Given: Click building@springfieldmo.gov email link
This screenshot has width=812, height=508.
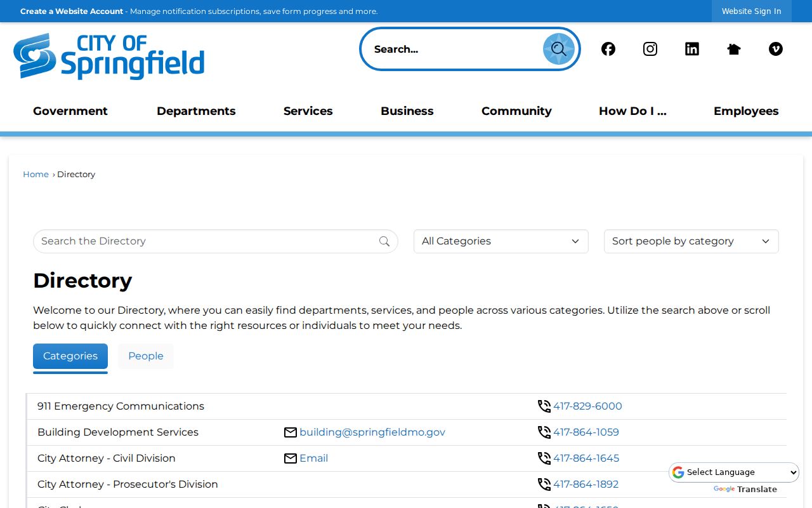Looking at the screenshot, I should pyautogui.click(x=372, y=432).
